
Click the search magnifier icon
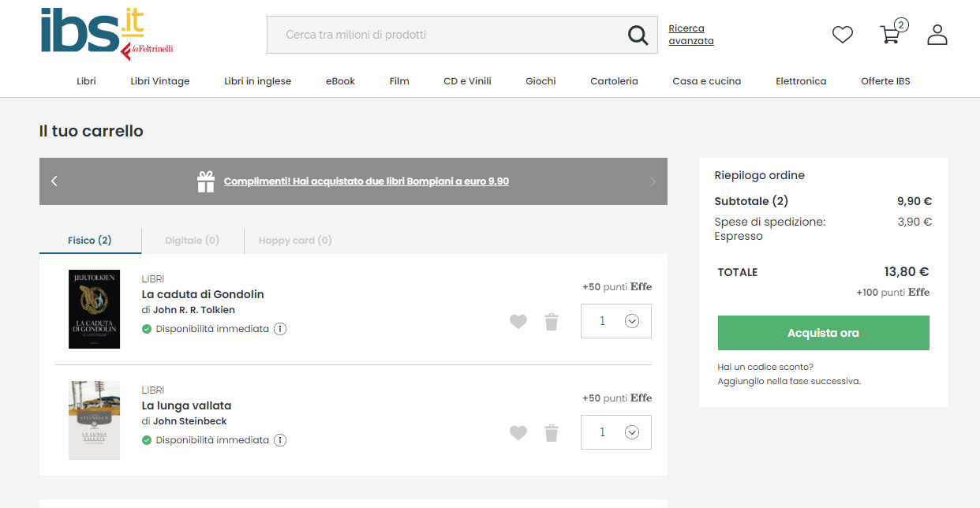click(638, 35)
